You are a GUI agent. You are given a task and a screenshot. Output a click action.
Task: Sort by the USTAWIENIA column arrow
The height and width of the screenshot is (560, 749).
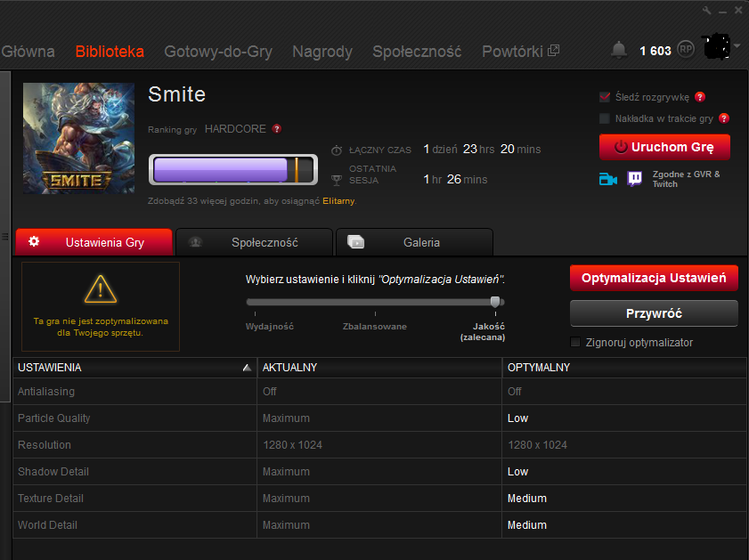(x=247, y=368)
